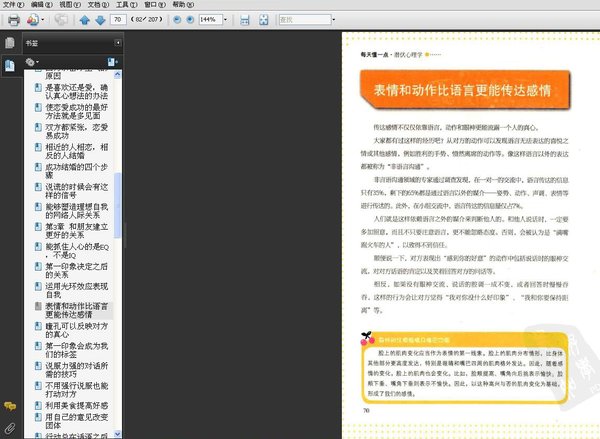Screen dimensions: 600x439
Task: Click the Print icon in toolbar
Action: click(14, 20)
